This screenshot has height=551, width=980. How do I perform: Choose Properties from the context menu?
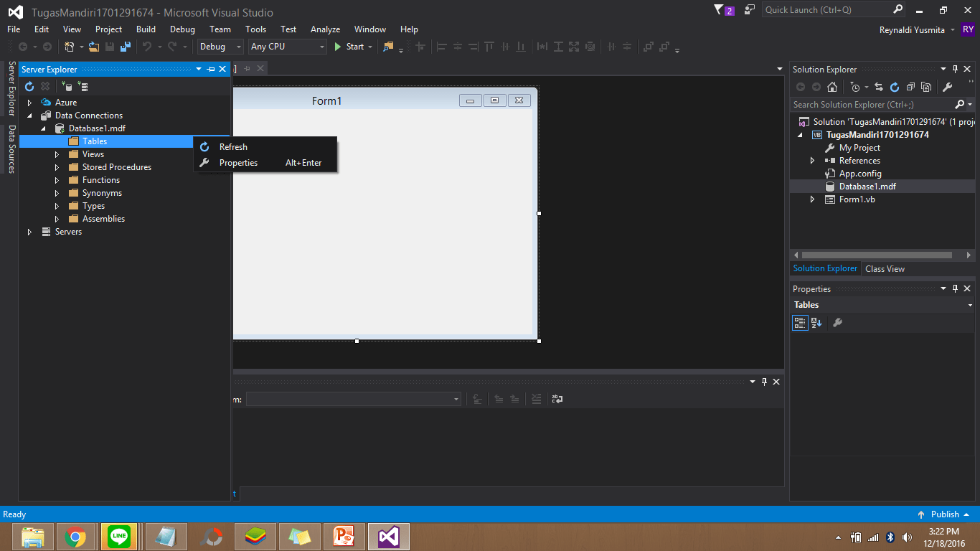tap(265, 163)
